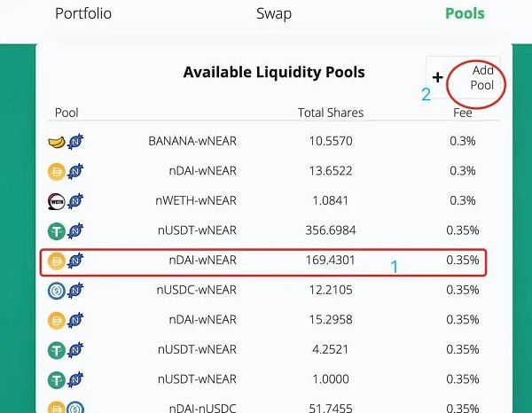Open nUSDT-wNEAR pool with 1.0000 shares
Image resolution: width=532 pixels, height=413 pixels.
pos(197,378)
